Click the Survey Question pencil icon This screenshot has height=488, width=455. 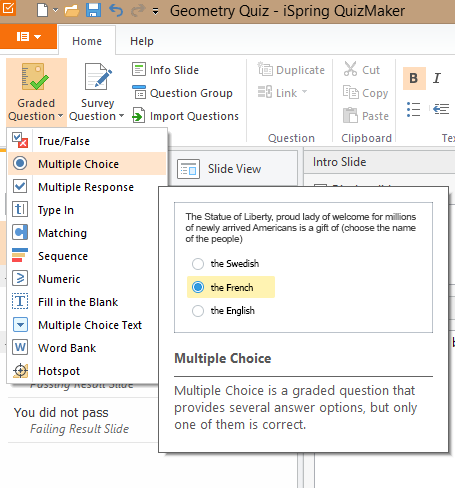98,77
